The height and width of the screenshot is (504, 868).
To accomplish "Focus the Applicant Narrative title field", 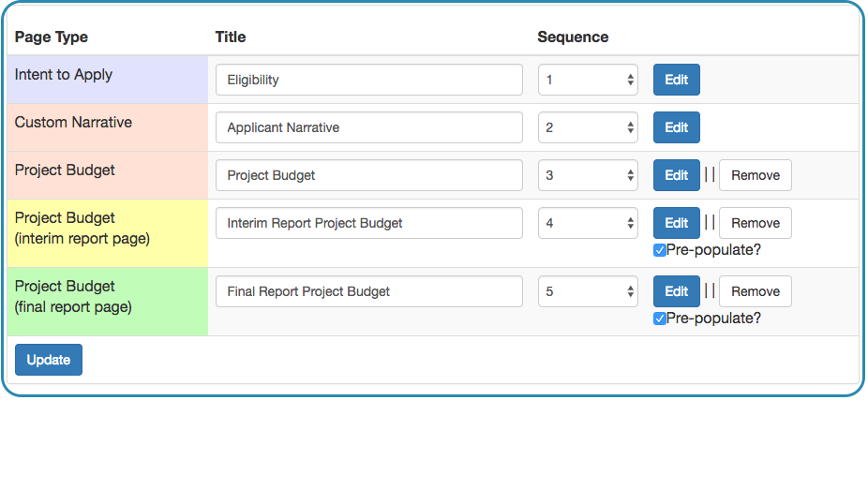I will tap(369, 127).
